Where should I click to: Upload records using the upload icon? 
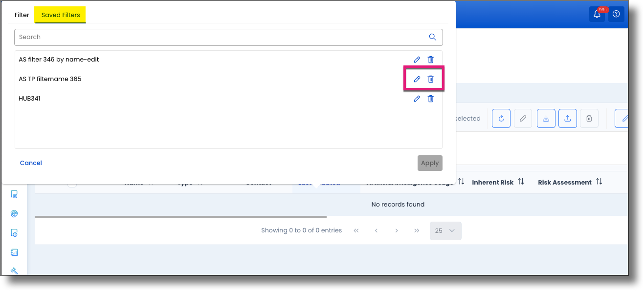point(567,118)
